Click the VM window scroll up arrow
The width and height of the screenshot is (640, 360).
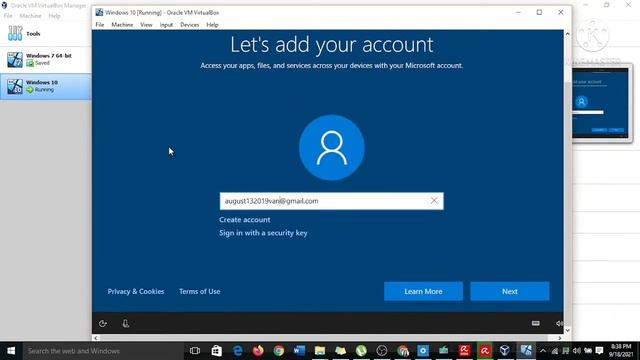tap(567, 34)
